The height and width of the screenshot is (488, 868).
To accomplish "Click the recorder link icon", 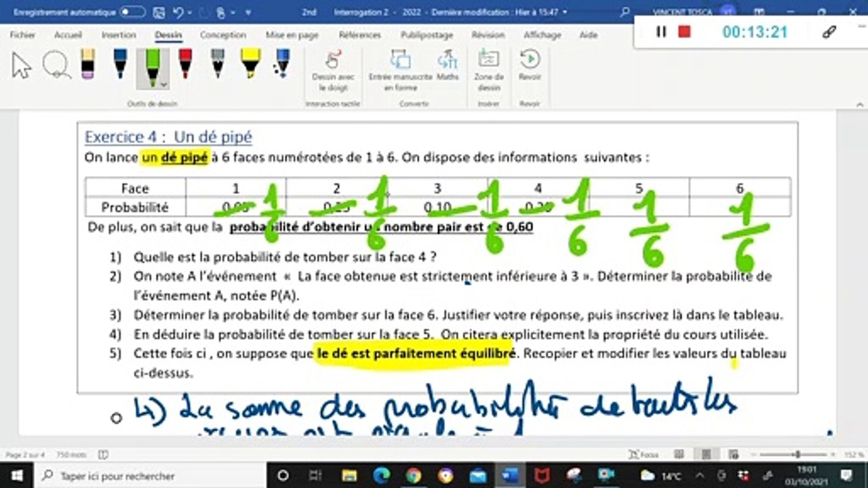I will 829,32.
